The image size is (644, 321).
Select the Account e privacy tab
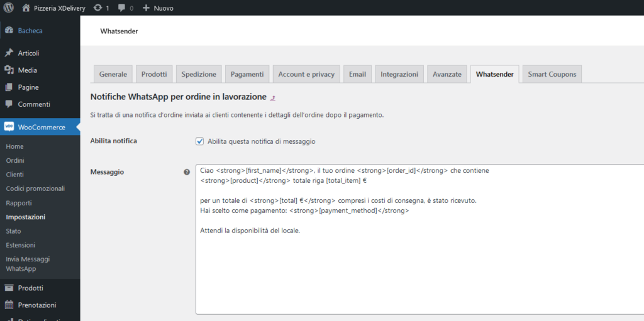(306, 74)
